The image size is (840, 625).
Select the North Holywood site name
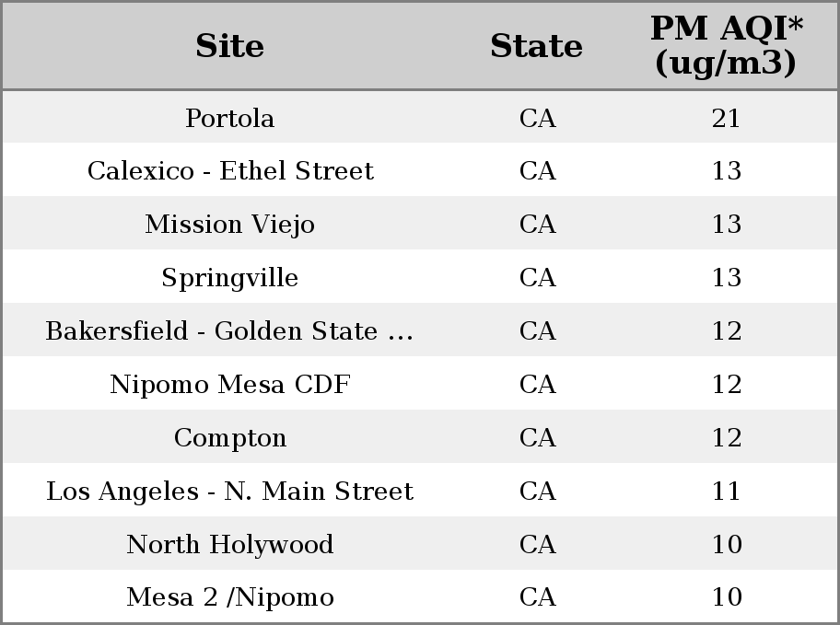tap(230, 544)
